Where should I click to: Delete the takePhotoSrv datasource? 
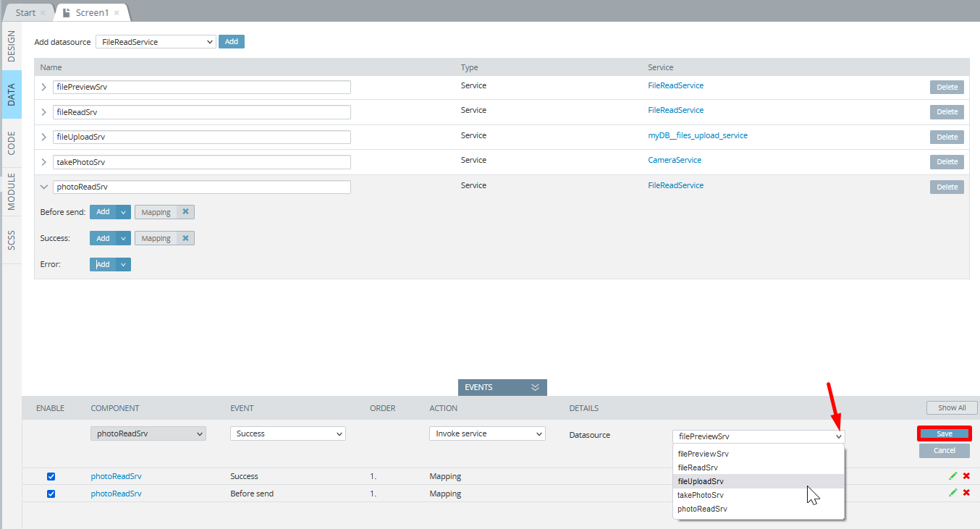point(947,162)
